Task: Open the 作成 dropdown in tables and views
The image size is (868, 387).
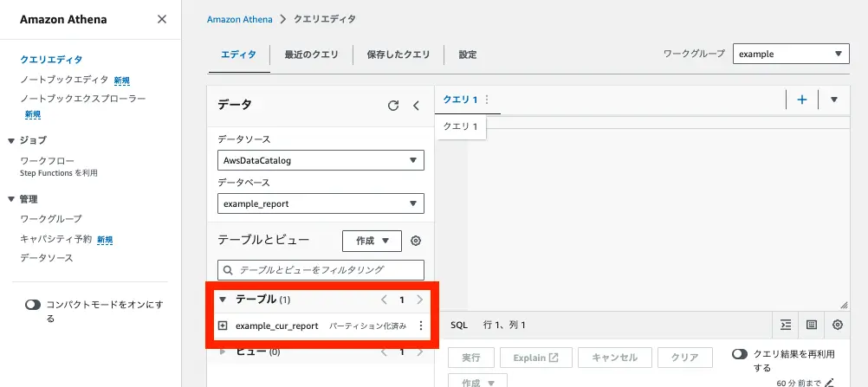Action: tap(372, 241)
